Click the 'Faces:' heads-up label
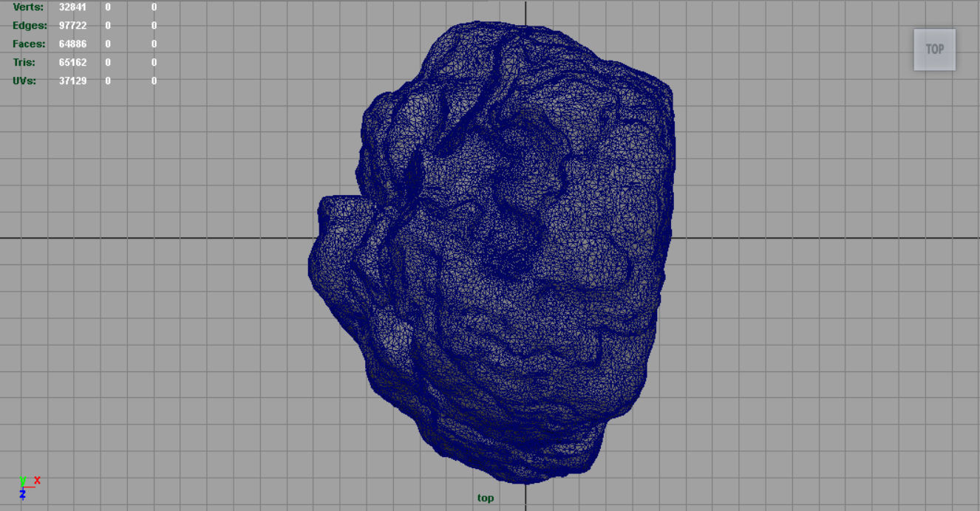 [29, 44]
